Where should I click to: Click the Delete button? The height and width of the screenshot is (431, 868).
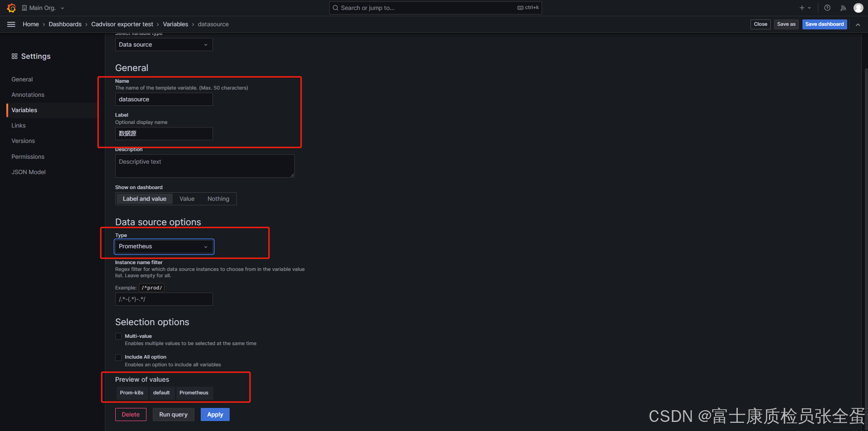tap(131, 414)
